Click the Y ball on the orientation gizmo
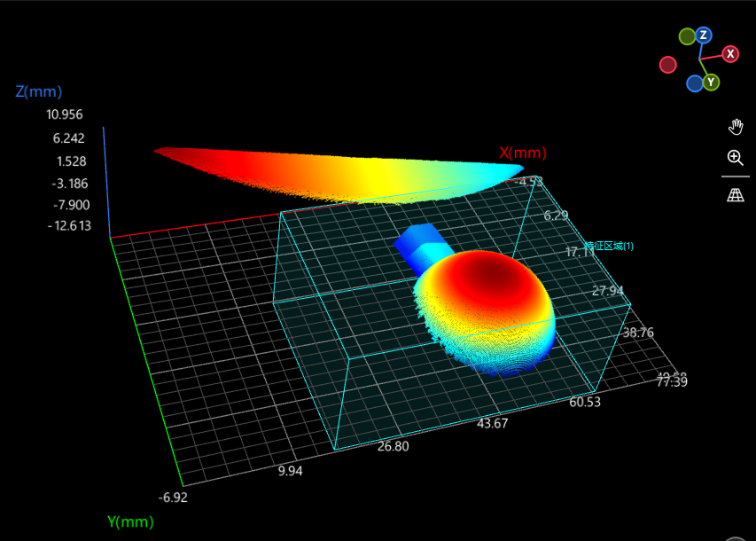This screenshot has height=541, width=756. [711, 81]
